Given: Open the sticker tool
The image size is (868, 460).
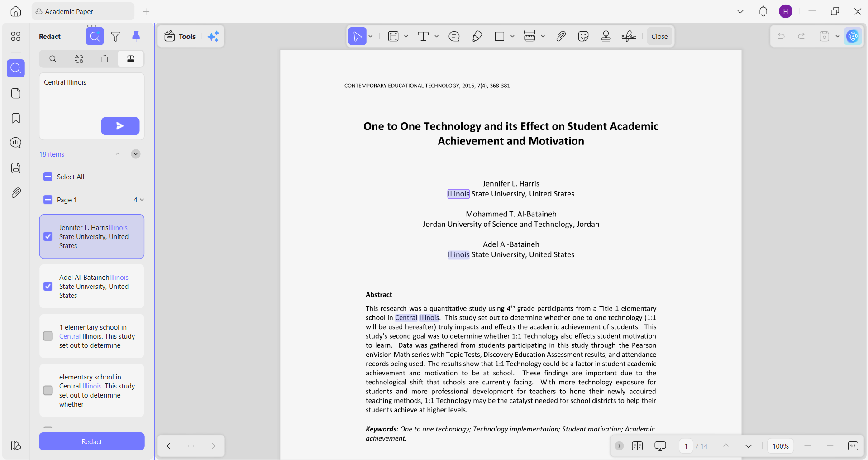Looking at the screenshot, I should tap(583, 36).
